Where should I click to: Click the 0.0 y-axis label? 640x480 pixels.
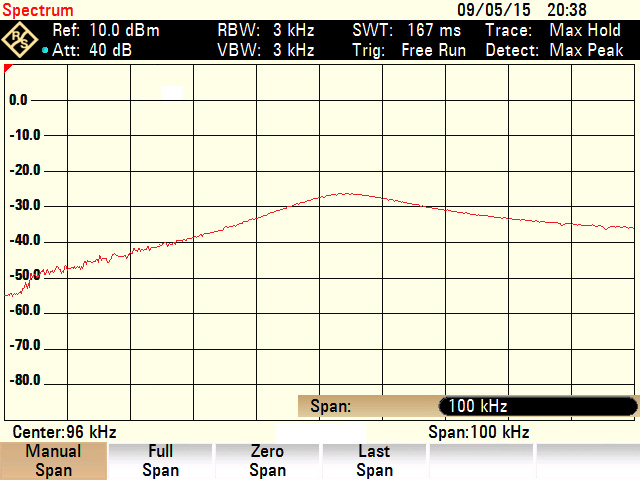[x=18, y=100]
